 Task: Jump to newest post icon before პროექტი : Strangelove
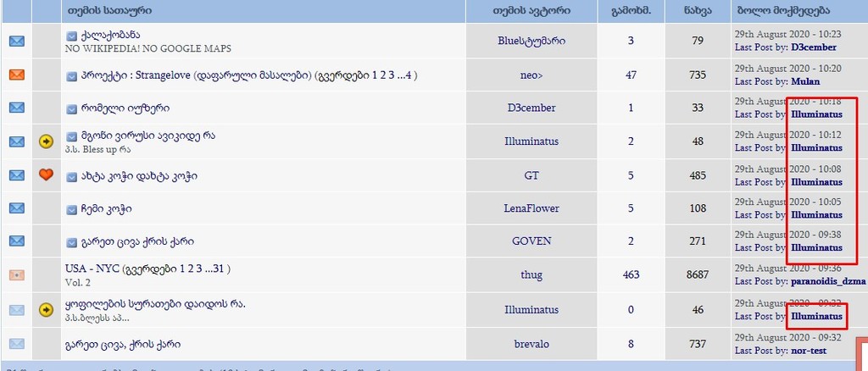click(x=71, y=76)
